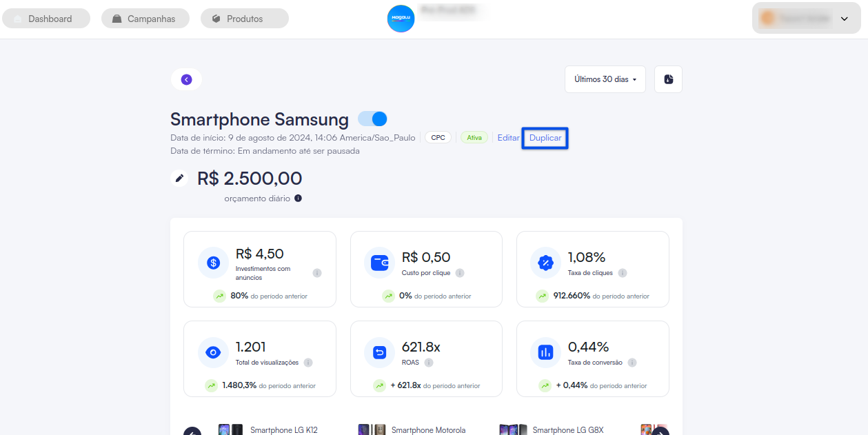
Task: Click the return arrow icon on ROAS card
Action: pyautogui.click(x=379, y=352)
